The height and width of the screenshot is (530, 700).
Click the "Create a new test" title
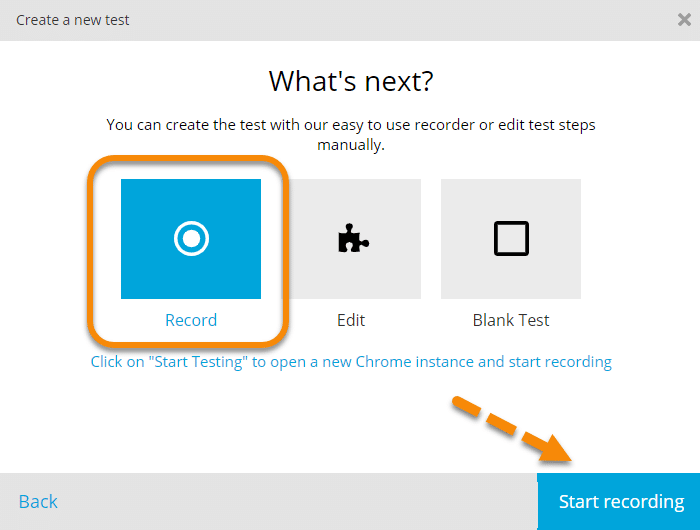72,20
